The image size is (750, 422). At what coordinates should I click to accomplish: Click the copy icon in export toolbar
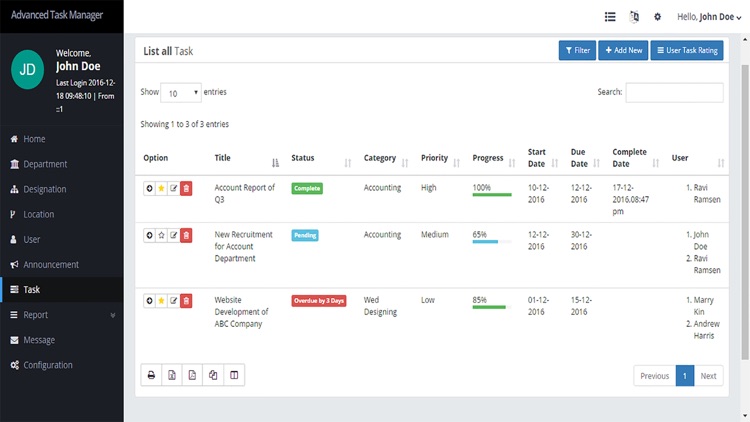click(x=213, y=375)
